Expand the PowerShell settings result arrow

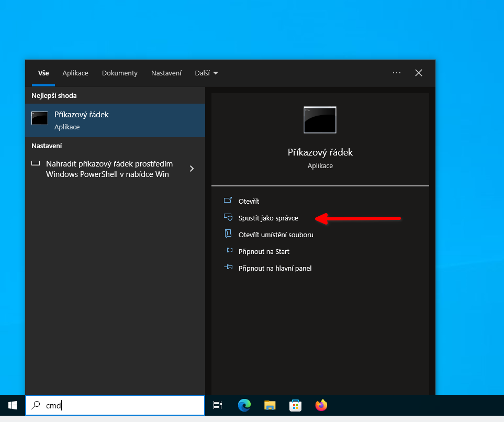pos(192,169)
